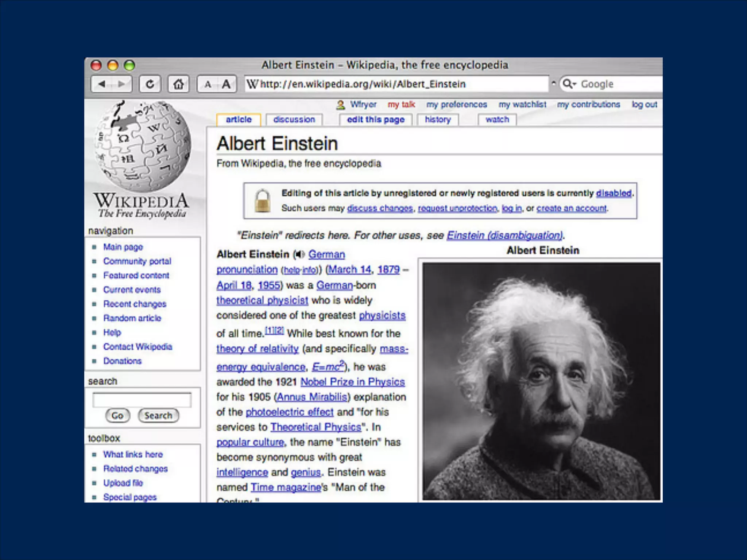This screenshot has width=747, height=560.
Task: Click the padlock protection icon
Action: click(x=262, y=201)
